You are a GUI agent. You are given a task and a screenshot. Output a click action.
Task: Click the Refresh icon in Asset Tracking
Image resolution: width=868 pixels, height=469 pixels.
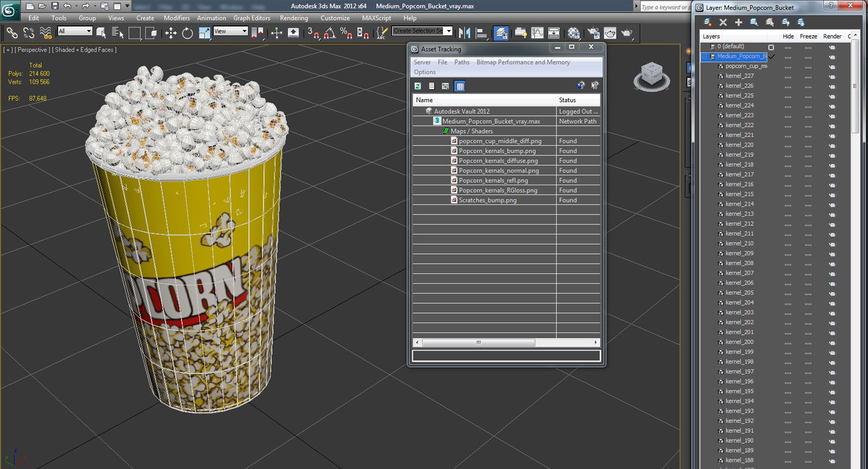click(x=418, y=86)
